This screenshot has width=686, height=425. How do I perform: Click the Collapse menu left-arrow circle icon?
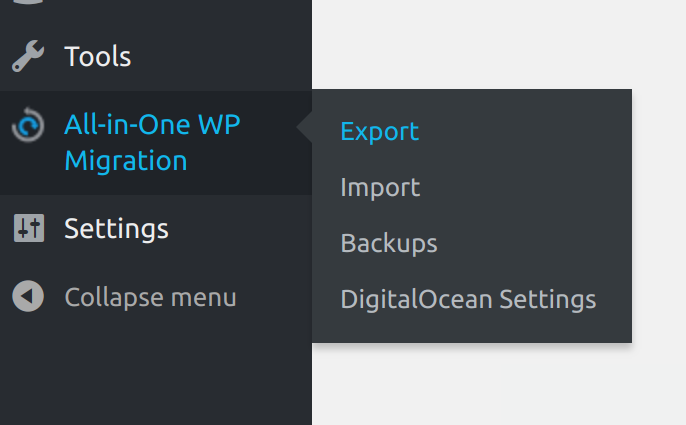(x=28, y=296)
